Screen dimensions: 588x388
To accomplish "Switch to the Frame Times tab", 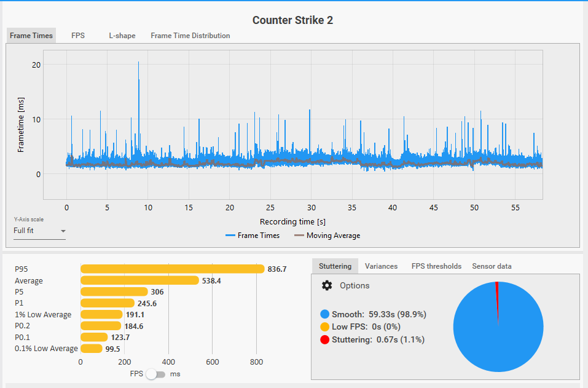I will [x=31, y=36].
